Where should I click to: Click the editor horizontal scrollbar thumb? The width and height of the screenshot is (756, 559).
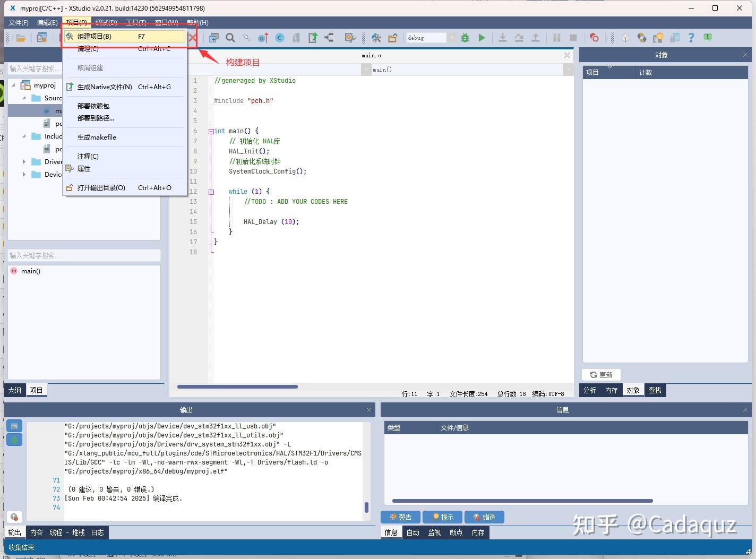tap(237, 386)
